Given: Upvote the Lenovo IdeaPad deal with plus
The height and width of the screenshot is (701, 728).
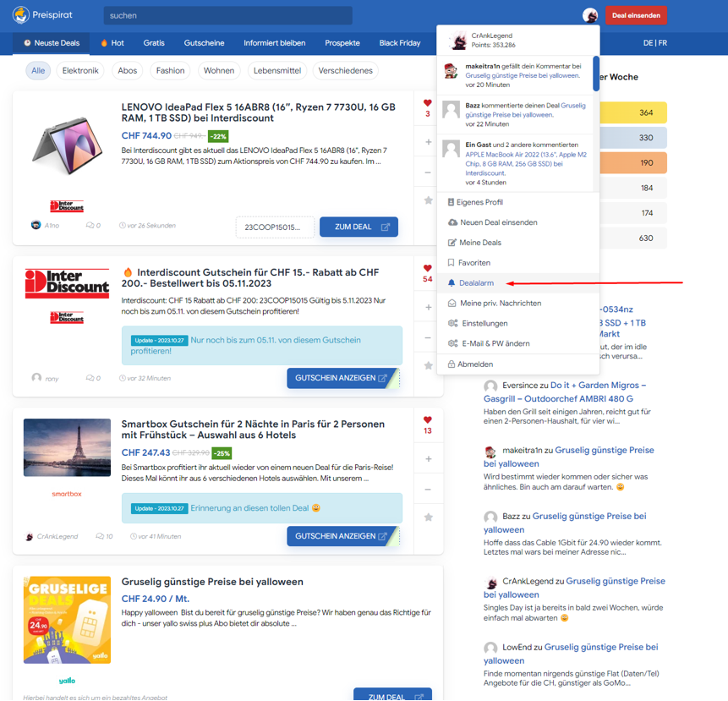Looking at the screenshot, I should (x=428, y=142).
